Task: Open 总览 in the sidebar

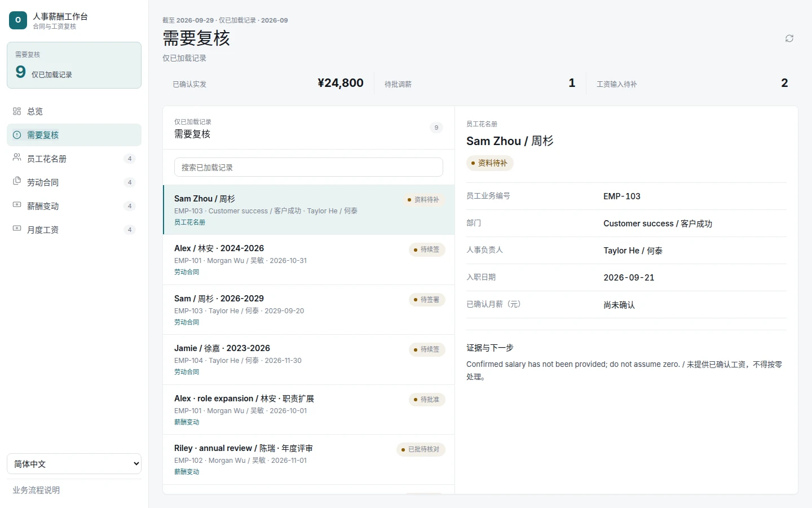Action: pyautogui.click(x=74, y=111)
